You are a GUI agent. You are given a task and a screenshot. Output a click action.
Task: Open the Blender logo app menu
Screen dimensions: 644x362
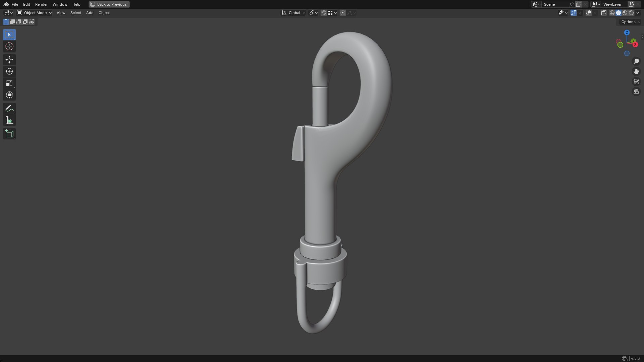coord(6,4)
